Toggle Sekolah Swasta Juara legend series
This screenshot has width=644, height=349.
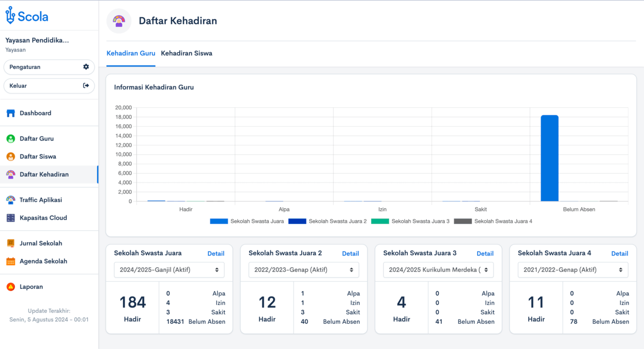(x=247, y=221)
